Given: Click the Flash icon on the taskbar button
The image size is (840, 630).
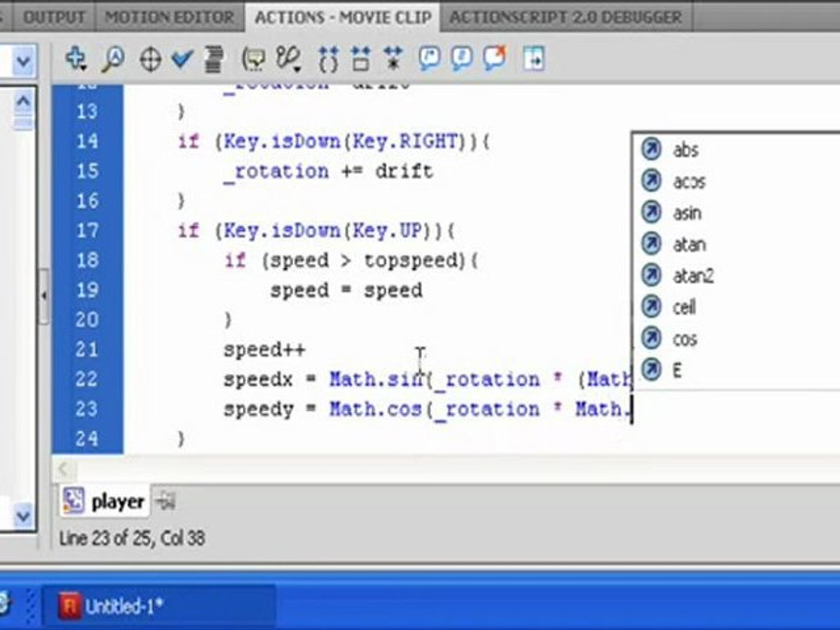Looking at the screenshot, I should click(x=69, y=605).
